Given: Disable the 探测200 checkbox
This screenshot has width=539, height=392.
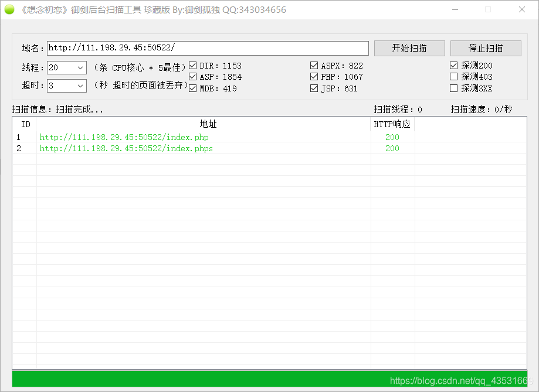Looking at the screenshot, I should (454, 65).
